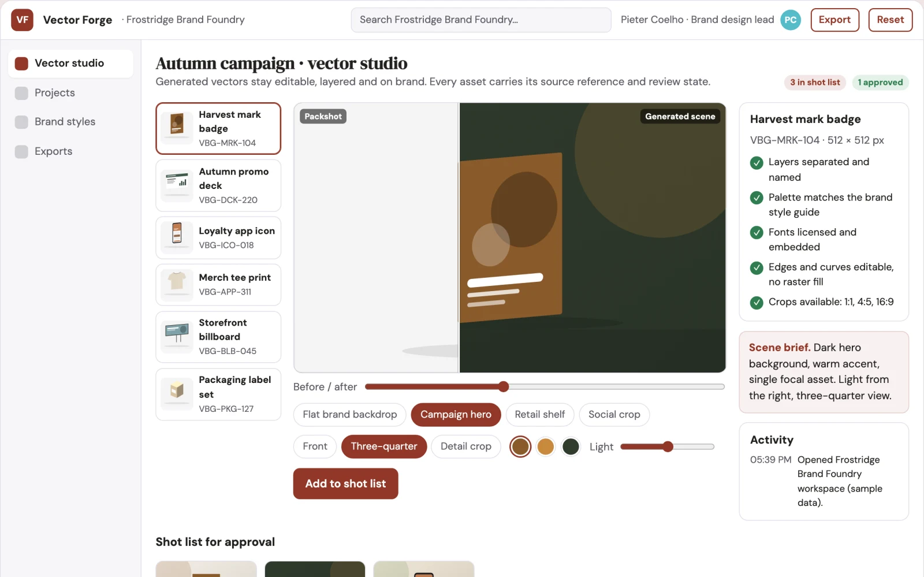Click the Projects sidebar icon
The height and width of the screenshot is (577, 924).
pyautogui.click(x=21, y=93)
